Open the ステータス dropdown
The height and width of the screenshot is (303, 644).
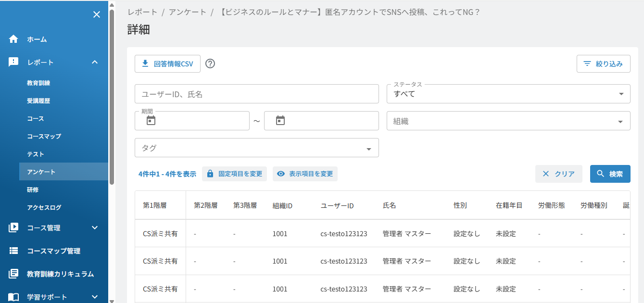coord(508,94)
